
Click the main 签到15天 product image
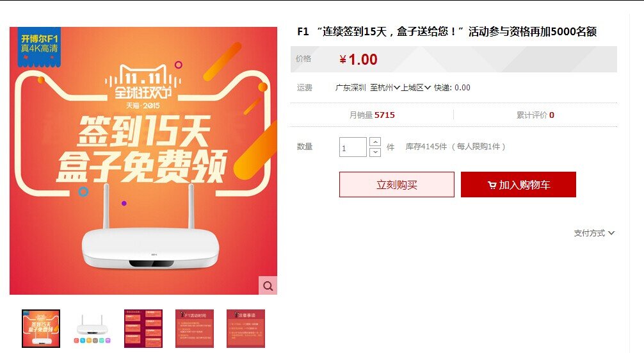(143, 161)
